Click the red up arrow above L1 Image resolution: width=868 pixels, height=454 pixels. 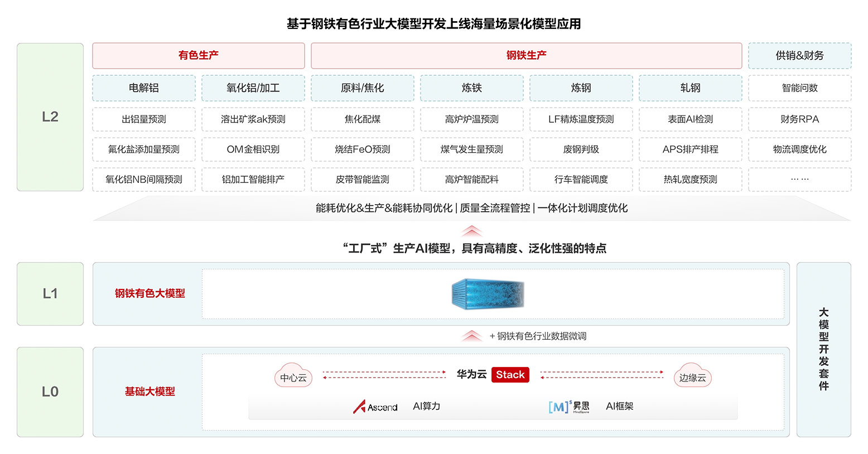click(x=472, y=231)
